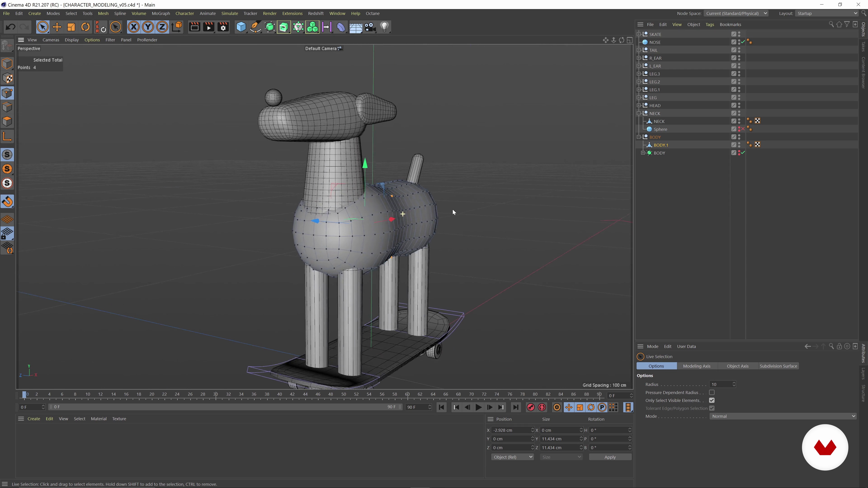The height and width of the screenshot is (488, 868).
Task: Expand TAIL object hierarchy
Action: tap(639, 50)
